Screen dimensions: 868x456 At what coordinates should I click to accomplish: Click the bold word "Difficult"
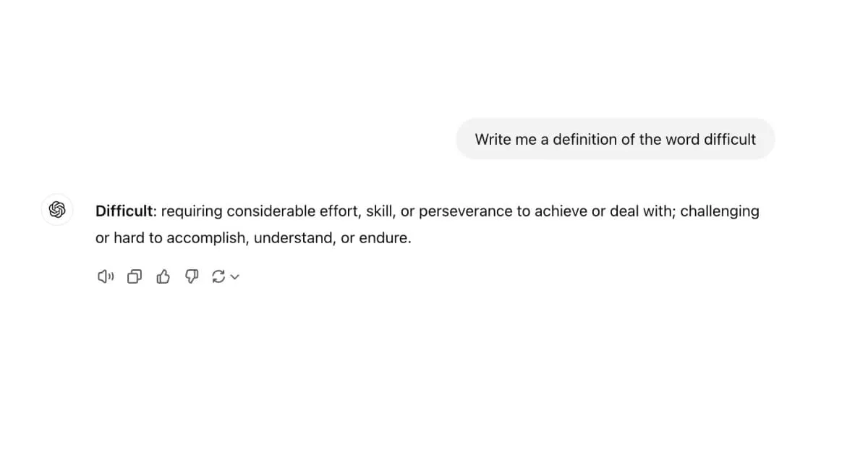[124, 211]
